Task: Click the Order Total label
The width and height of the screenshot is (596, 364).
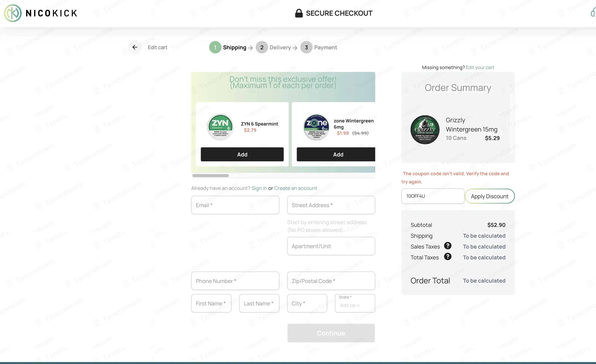Action: [x=430, y=281]
